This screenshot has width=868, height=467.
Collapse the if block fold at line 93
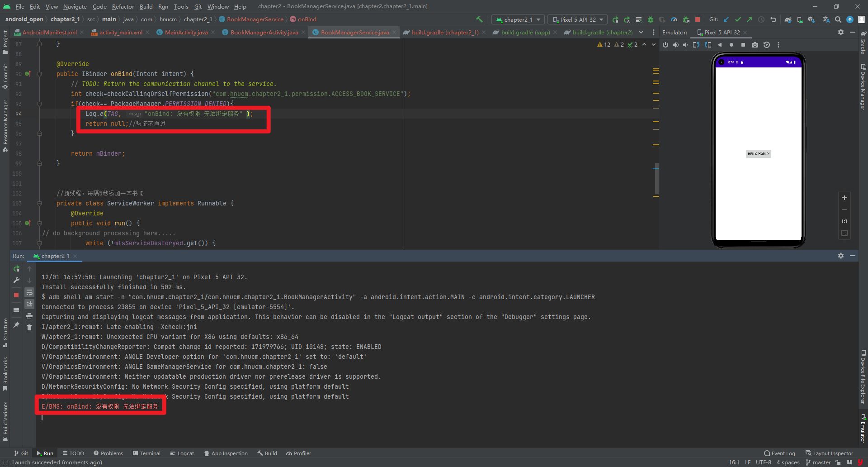point(40,104)
